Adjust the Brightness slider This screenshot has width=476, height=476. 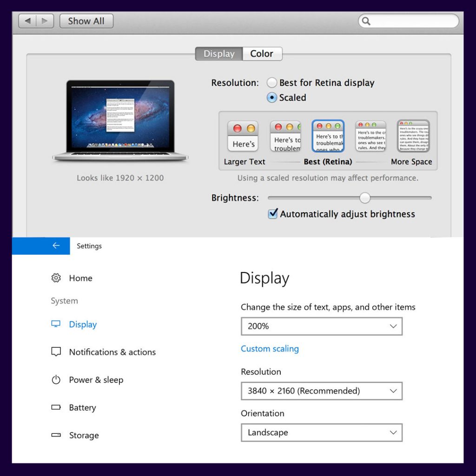365,198
